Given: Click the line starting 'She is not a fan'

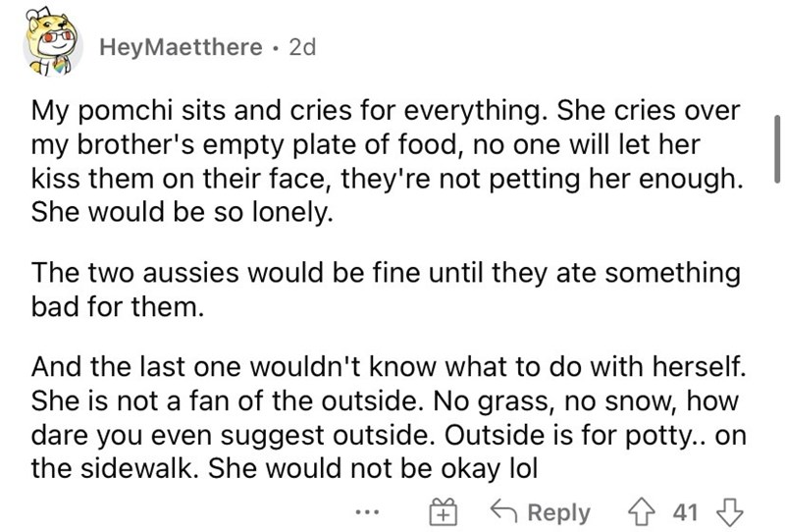Looking at the screenshot, I should click(385, 401).
